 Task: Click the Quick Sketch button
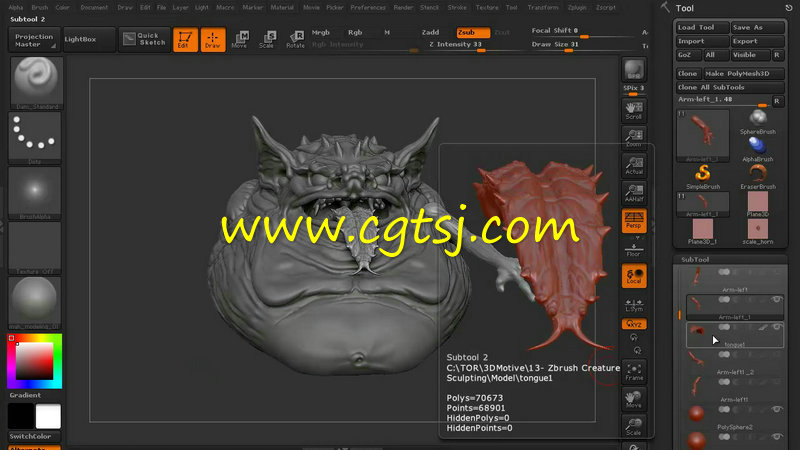pyautogui.click(x=144, y=39)
